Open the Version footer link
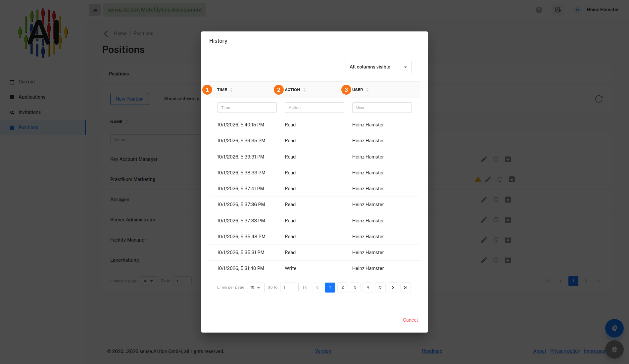The width and height of the screenshot is (629, 364). (x=323, y=351)
